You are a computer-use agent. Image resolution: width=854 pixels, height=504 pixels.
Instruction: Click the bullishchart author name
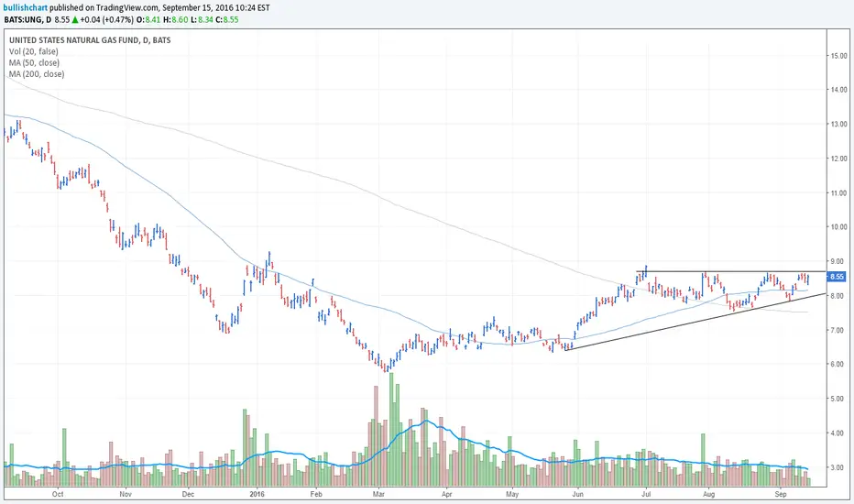pyautogui.click(x=26, y=8)
